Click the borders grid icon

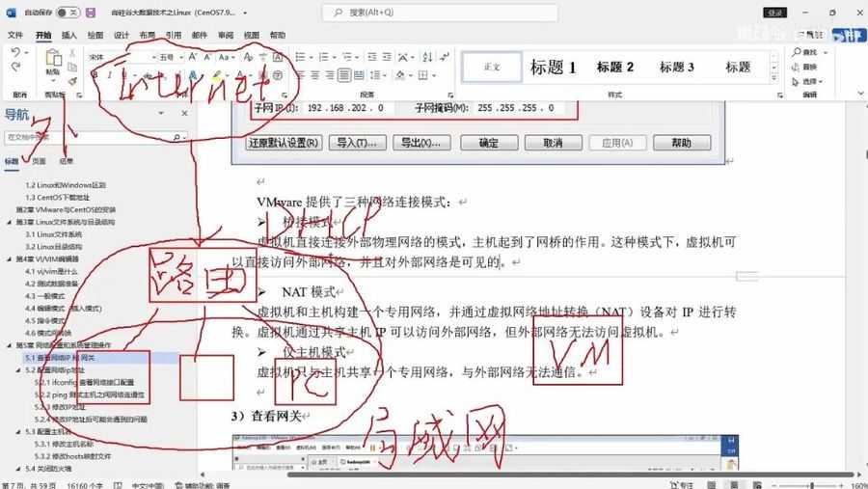[x=423, y=75]
